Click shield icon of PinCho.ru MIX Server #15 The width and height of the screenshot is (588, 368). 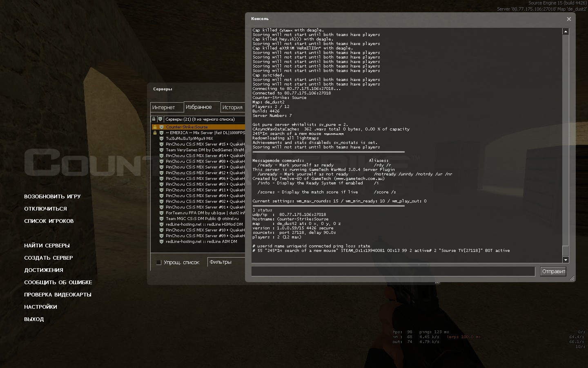tap(161, 144)
